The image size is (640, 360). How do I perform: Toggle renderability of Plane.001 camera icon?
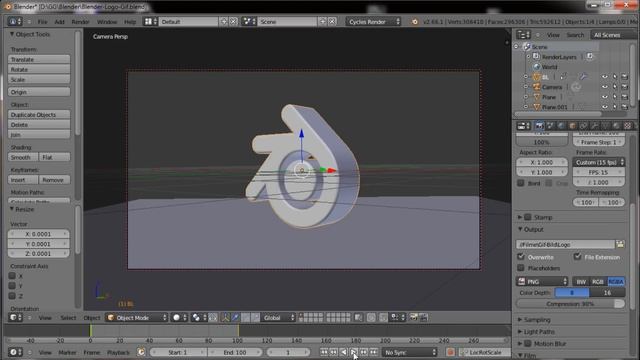point(624,107)
